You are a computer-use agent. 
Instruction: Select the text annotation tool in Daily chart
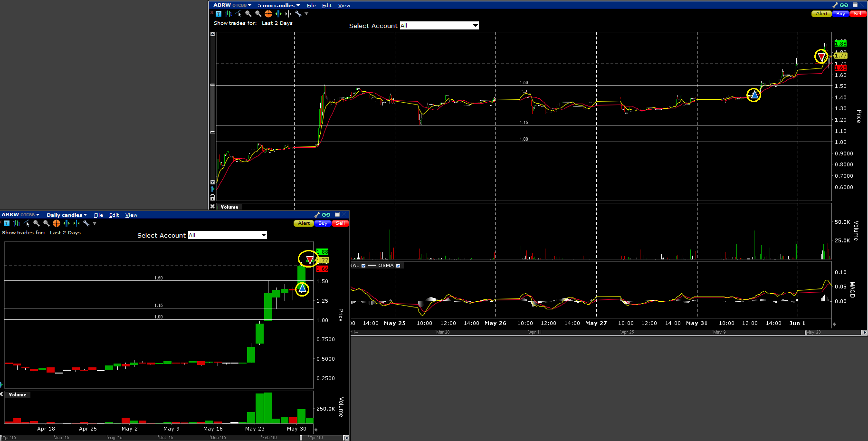click(7, 223)
